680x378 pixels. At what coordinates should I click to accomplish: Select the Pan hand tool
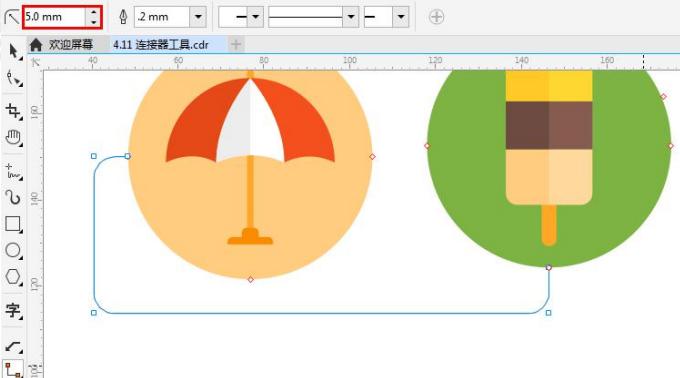point(13,138)
